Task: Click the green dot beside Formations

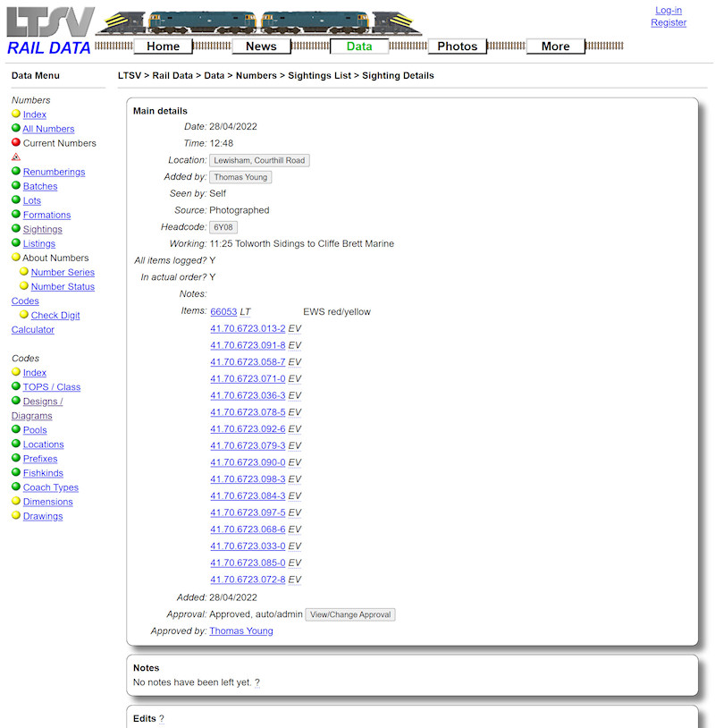Action: click(x=17, y=215)
